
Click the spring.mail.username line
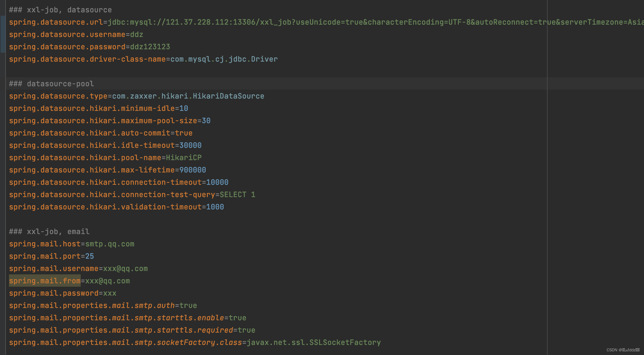coord(78,269)
